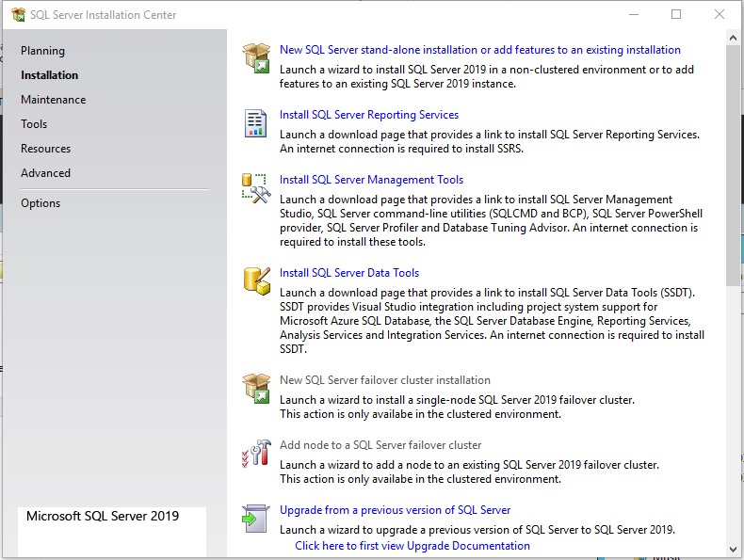Click the stand-alone installation box icon

(x=256, y=57)
